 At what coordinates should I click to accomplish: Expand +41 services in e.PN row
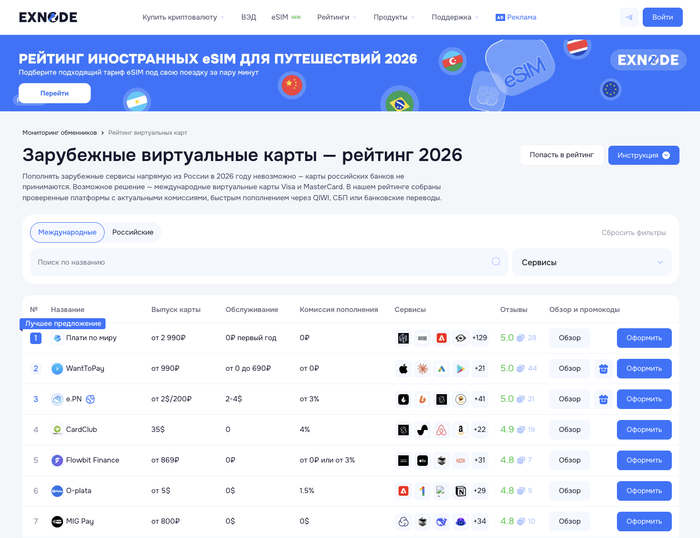(x=479, y=399)
